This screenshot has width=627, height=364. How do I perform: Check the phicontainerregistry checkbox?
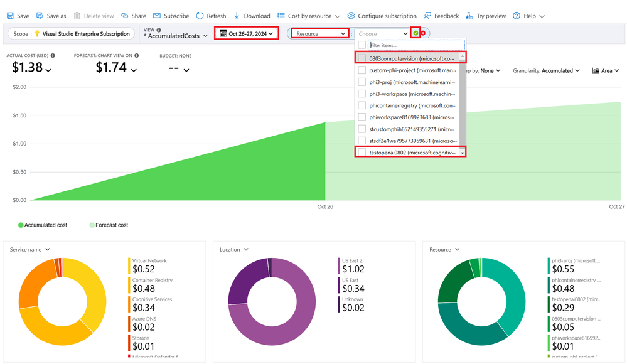pos(362,105)
